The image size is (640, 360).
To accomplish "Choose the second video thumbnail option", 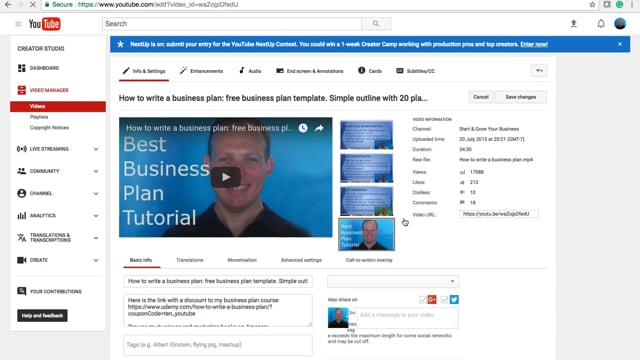I will (x=367, y=168).
